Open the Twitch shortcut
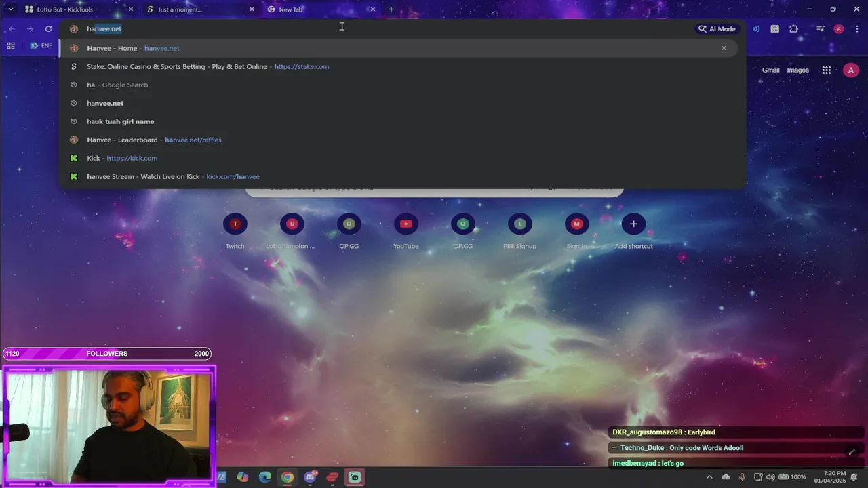 point(235,231)
